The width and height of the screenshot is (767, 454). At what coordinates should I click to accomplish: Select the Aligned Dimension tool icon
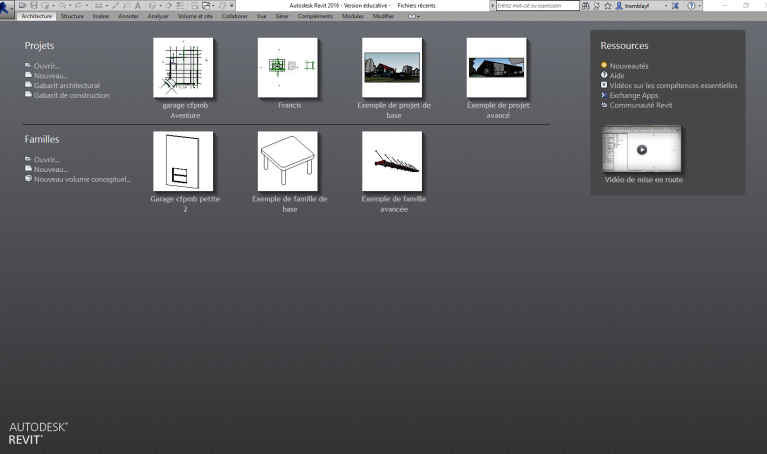pyautogui.click(x=115, y=5)
